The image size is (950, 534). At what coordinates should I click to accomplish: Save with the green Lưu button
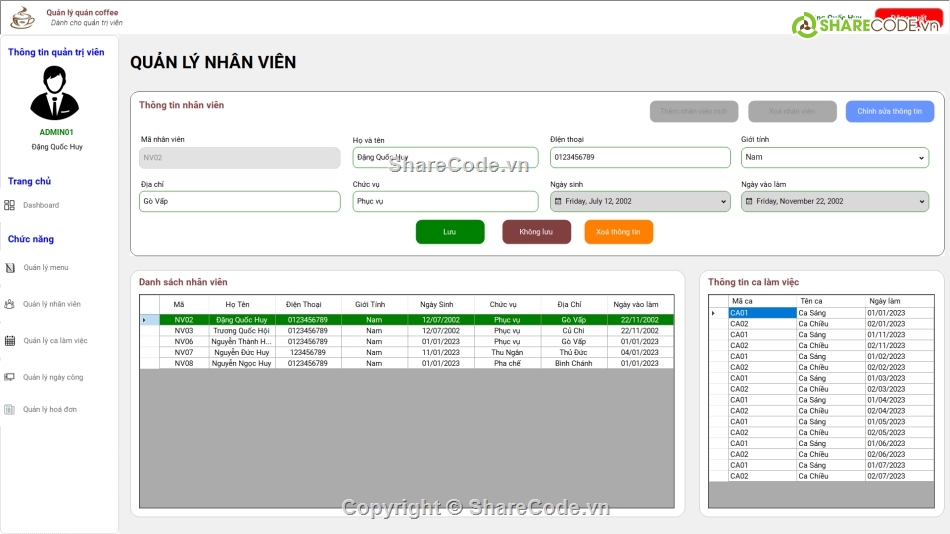tap(450, 232)
